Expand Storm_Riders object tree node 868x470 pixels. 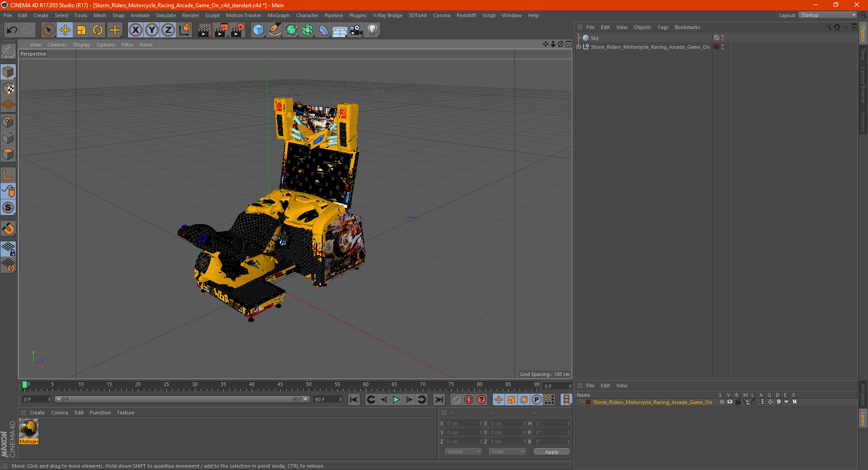pos(579,47)
